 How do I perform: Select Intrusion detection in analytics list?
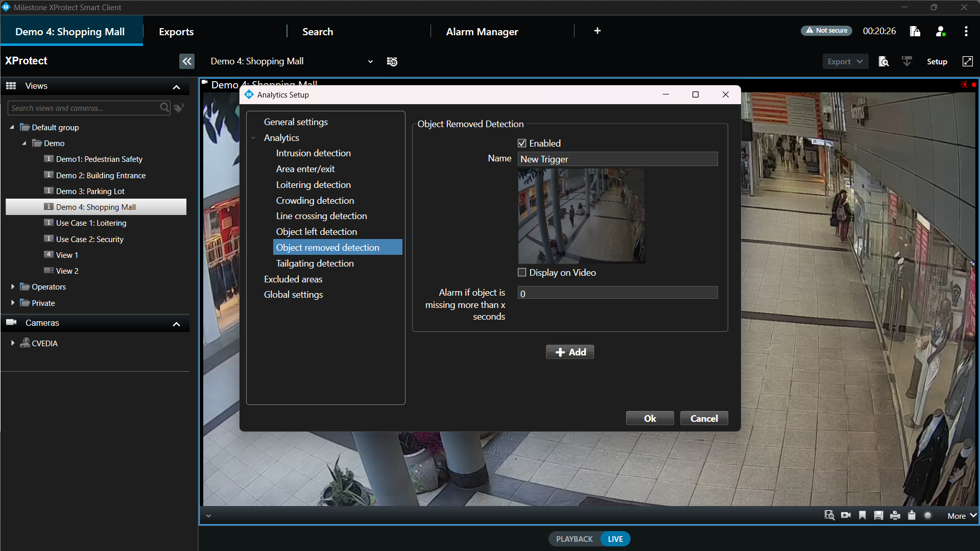[314, 153]
